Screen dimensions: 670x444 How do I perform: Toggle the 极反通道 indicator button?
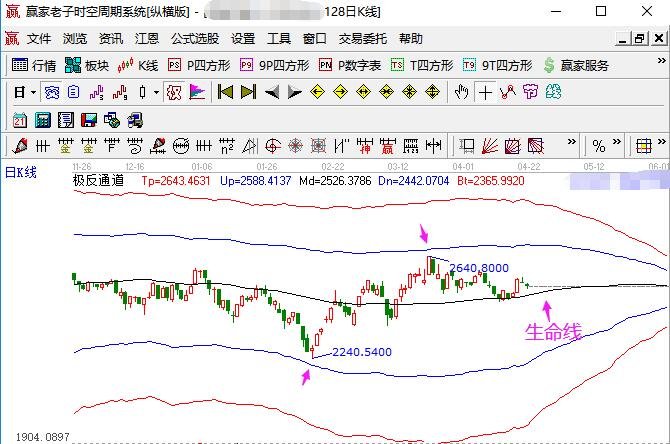(x=174, y=92)
